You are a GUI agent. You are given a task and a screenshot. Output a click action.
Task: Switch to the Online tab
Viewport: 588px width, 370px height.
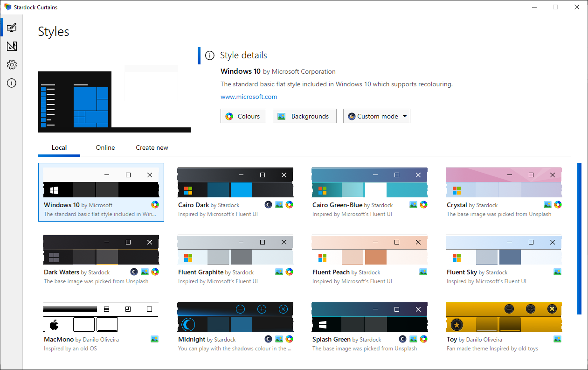pos(105,147)
